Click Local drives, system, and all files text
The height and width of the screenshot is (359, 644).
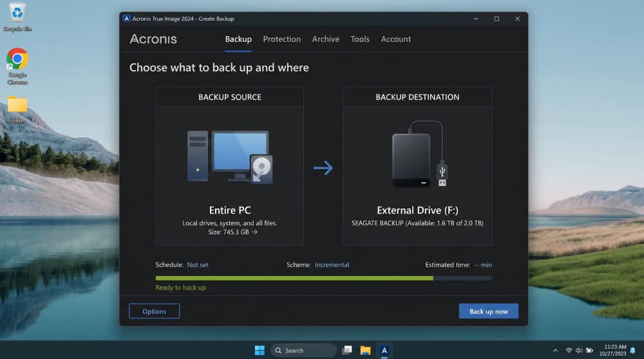coord(230,223)
